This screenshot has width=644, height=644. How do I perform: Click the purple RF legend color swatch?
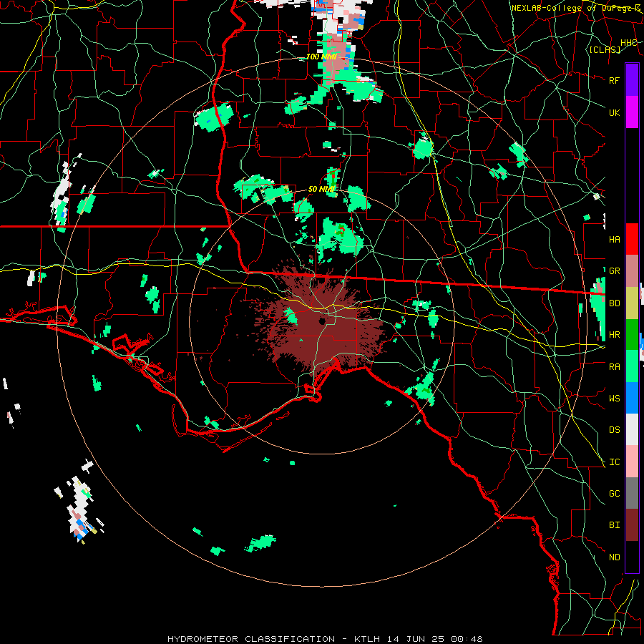tap(632, 80)
